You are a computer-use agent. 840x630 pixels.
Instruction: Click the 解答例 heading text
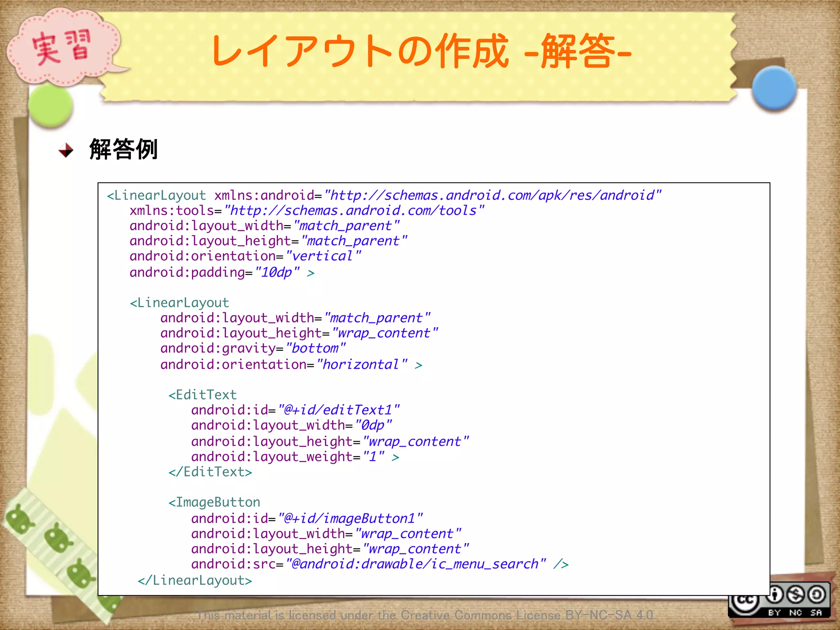click(x=123, y=149)
